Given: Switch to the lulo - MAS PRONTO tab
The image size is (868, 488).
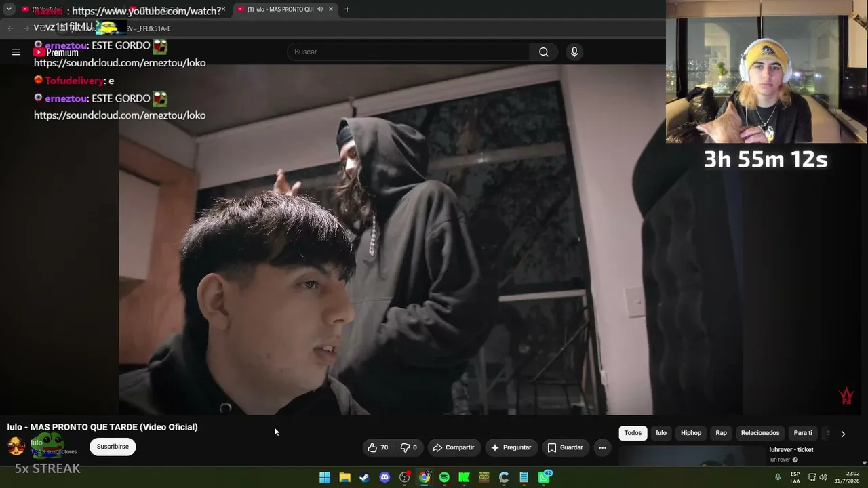Looking at the screenshot, I should pyautogui.click(x=285, y=9).
